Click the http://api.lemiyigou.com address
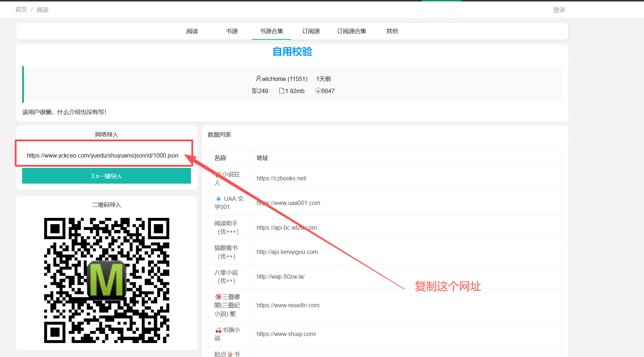This screenshot has width=644, height=357. [x=287, y=252]
